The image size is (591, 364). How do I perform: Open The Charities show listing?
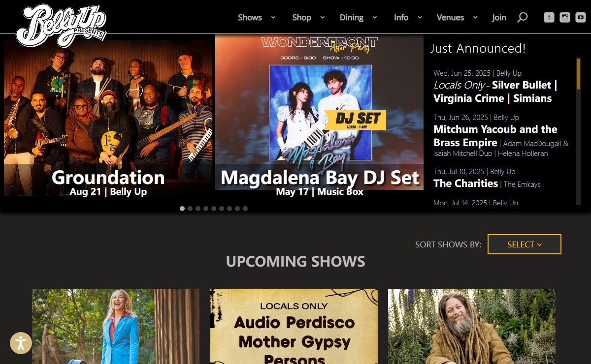pyautogui.click(x=465, y=183)
